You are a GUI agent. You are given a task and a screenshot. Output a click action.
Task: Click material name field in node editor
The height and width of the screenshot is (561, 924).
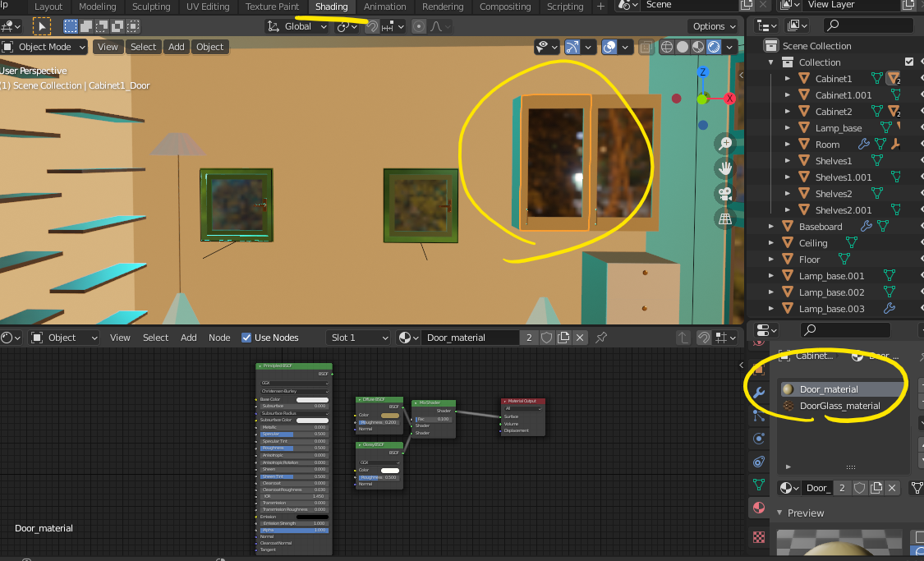pos(471,338)
